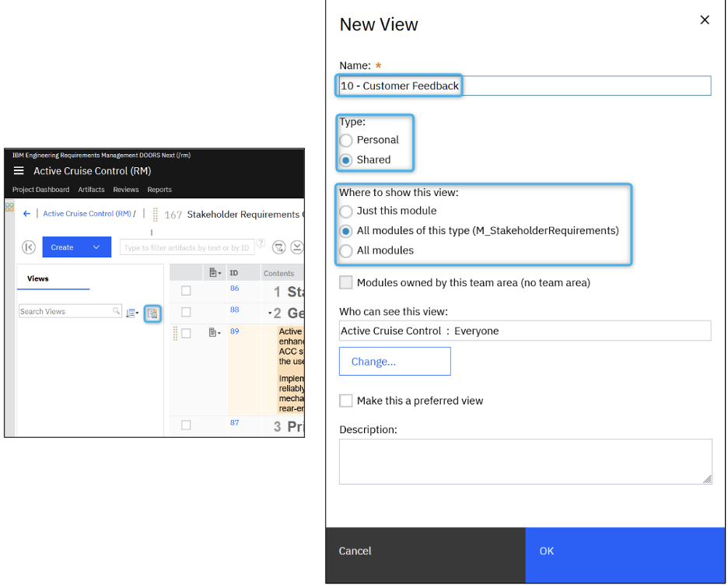This screenshot has width=728, height=588.
Task: Toggle Modules owned by this team area
Action: pyautogui.click(x=346, y=282)
